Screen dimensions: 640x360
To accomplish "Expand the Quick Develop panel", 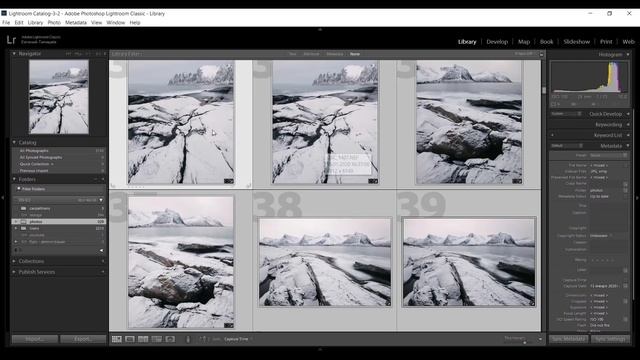I will 628,114.
